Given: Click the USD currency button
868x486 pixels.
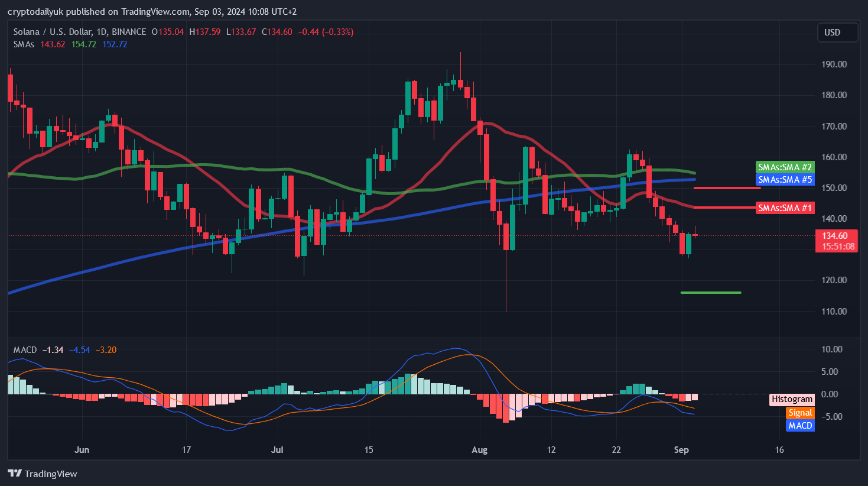Looking at the screenshot, I should tap(837, 33).
